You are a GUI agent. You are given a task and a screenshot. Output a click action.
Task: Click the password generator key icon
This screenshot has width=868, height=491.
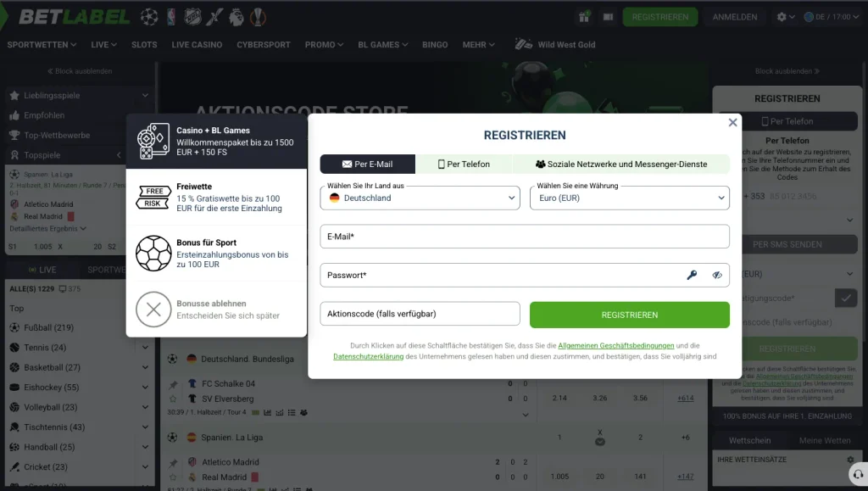tap(692, 275)
